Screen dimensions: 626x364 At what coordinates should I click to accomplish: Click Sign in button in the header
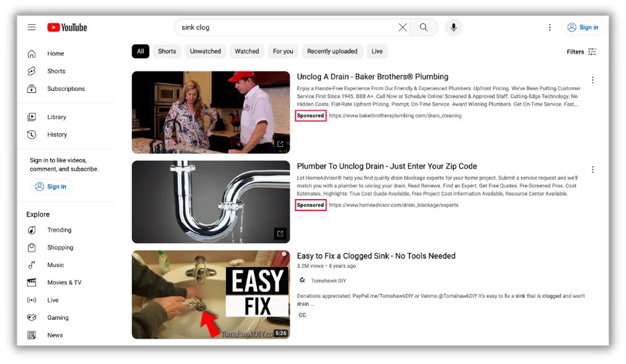click(x=583, y=27)
